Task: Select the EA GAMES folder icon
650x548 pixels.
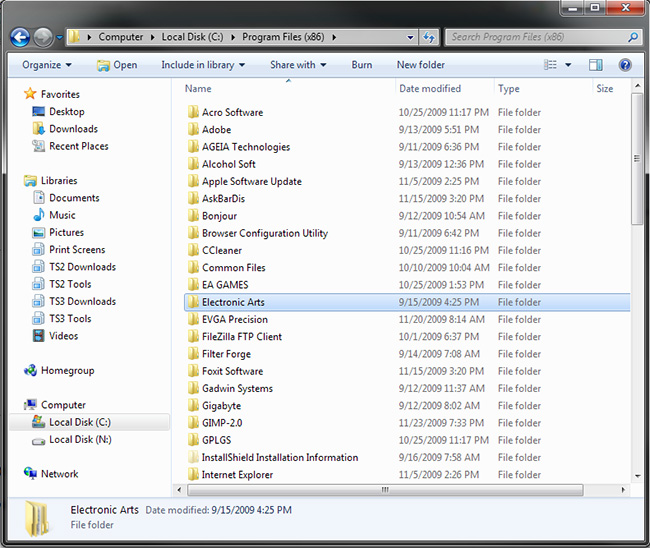Action: pos(193,284)
